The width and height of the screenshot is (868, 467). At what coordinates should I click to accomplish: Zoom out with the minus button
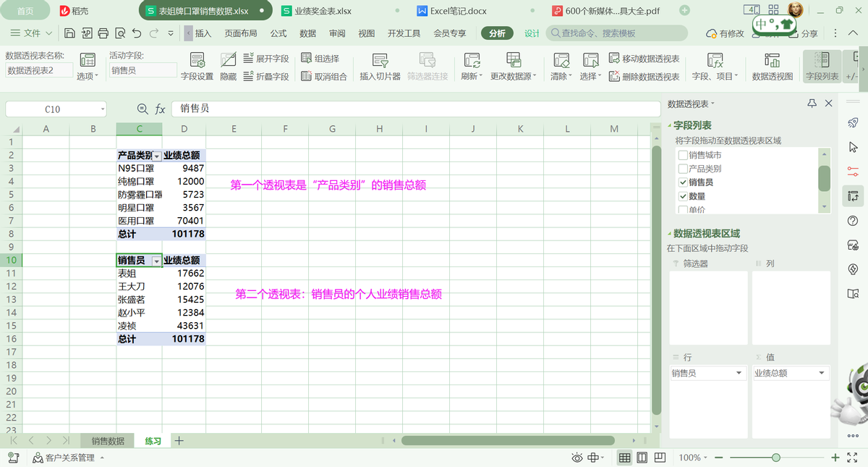pyautogui.click(x=719, y=458)
